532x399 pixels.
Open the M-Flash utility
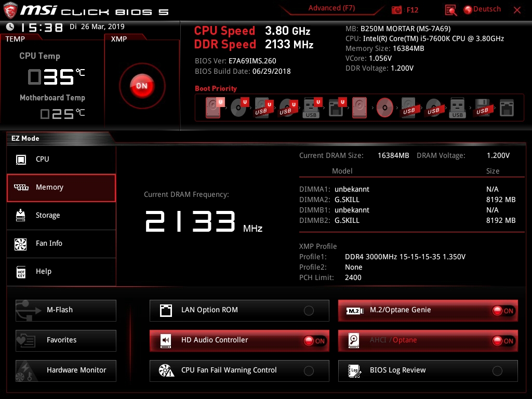[66, 311]
